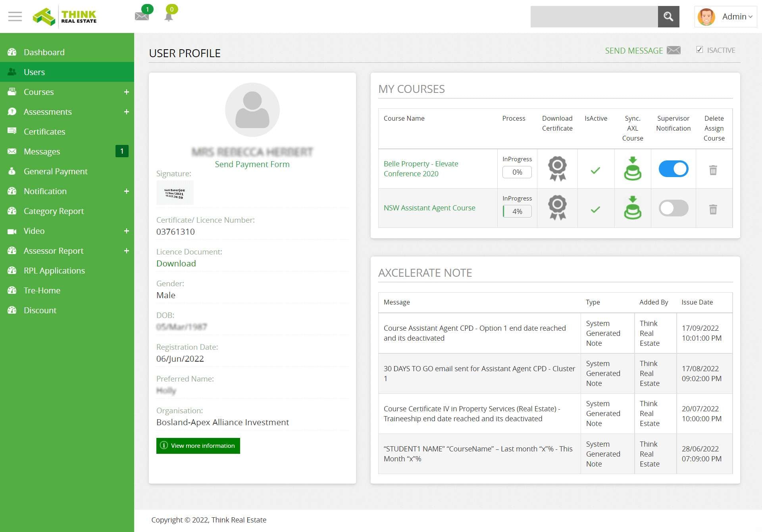This screenshot has width=762, height=532.
Task: Click Send Payment Form link
Action: 252,164
